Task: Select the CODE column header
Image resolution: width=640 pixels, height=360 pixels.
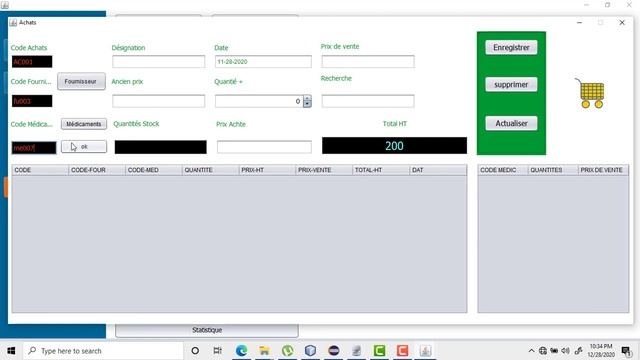Action: [40, 170]
